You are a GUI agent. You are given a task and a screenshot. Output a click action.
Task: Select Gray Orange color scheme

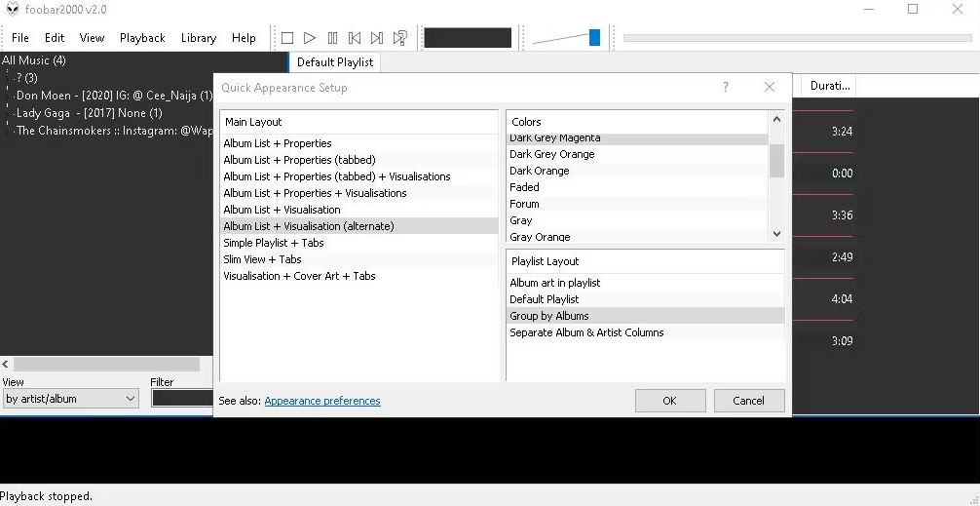[x=637, y=236]
